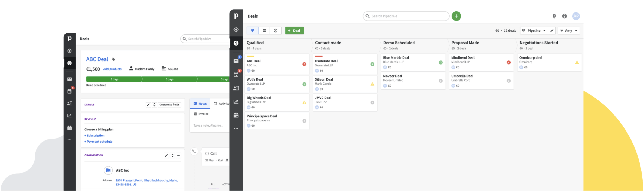Select the Notes tab
The height and width of the screenshot is (192, 644).
(x=200, y=104)
